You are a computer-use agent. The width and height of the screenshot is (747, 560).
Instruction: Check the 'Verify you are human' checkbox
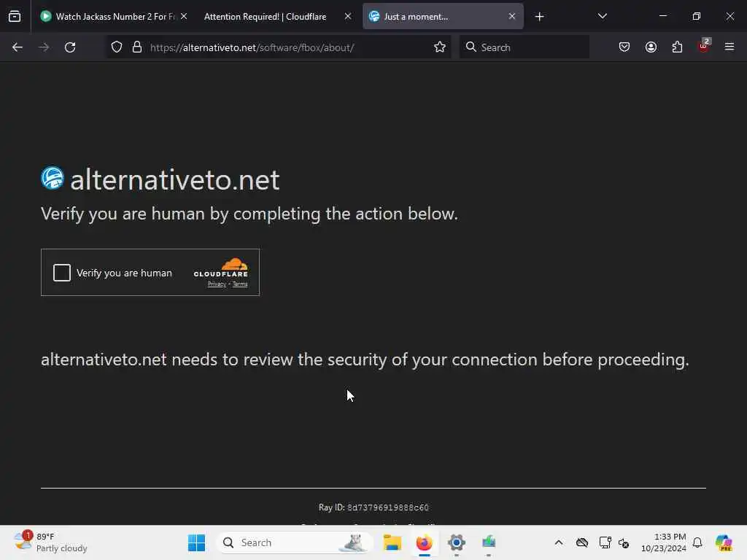point(62,273)
